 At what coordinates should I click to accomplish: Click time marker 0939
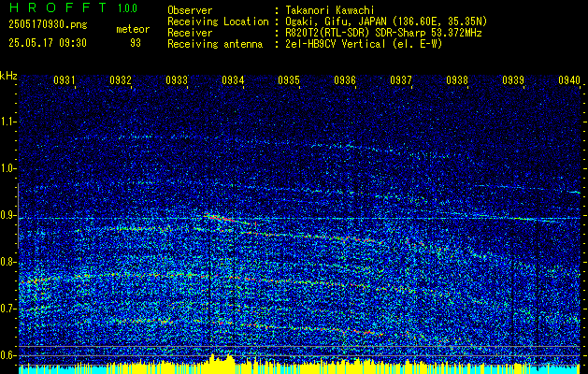[x=513, y=79]
